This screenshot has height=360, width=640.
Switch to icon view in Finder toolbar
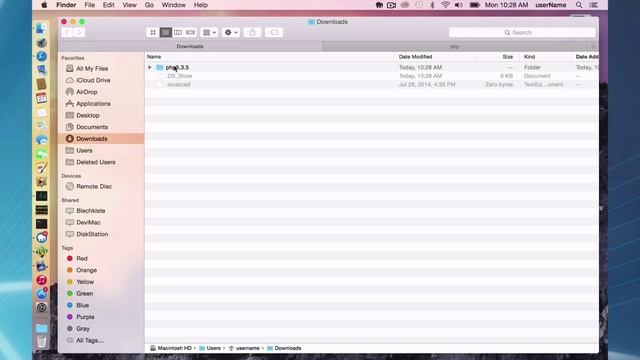point(153,32)
